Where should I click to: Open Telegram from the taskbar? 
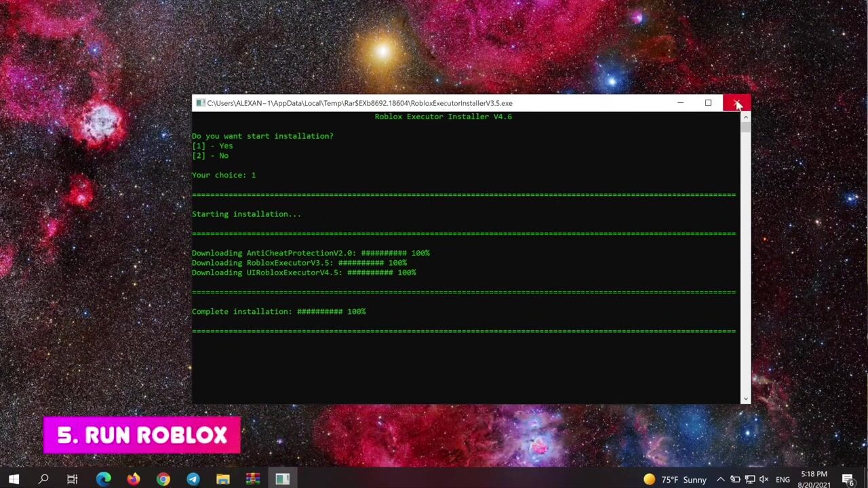point(193,479)
